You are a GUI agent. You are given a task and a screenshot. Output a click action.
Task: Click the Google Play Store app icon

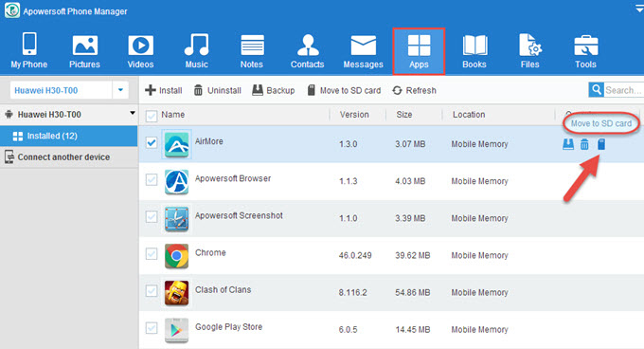(x=176, y=330)
